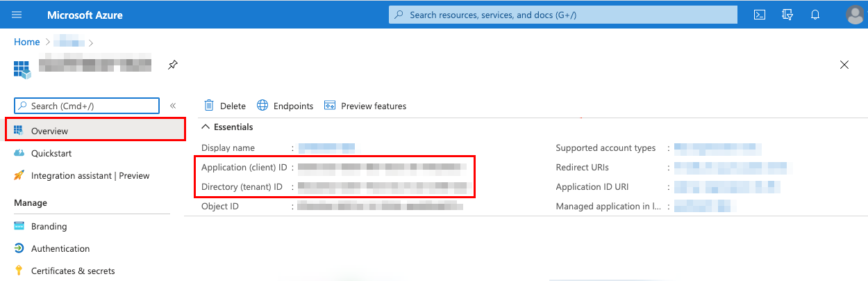868x281 pixels.
Task: Click the Supported account types label
Action: (606, 147)
